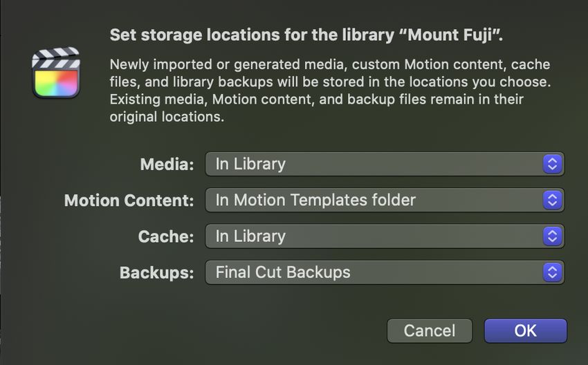This screenshot has width=588, height=365.
Task: Click the blue chevron arrows on Motion Content popup
Action: pos(552,200)
